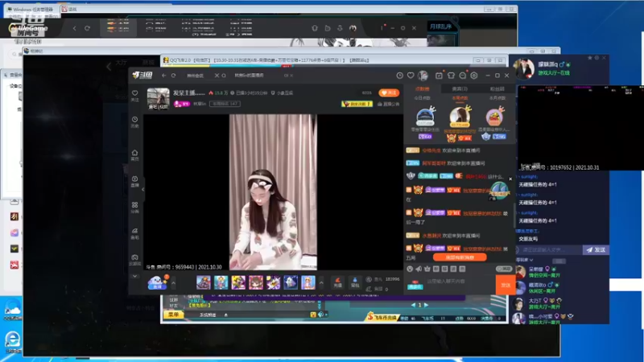Image resolution: width=644 pixels, height=362 pixels.
Task: Open favorites heart icon in Douyu title bar
Action: (x=411, y=76)
